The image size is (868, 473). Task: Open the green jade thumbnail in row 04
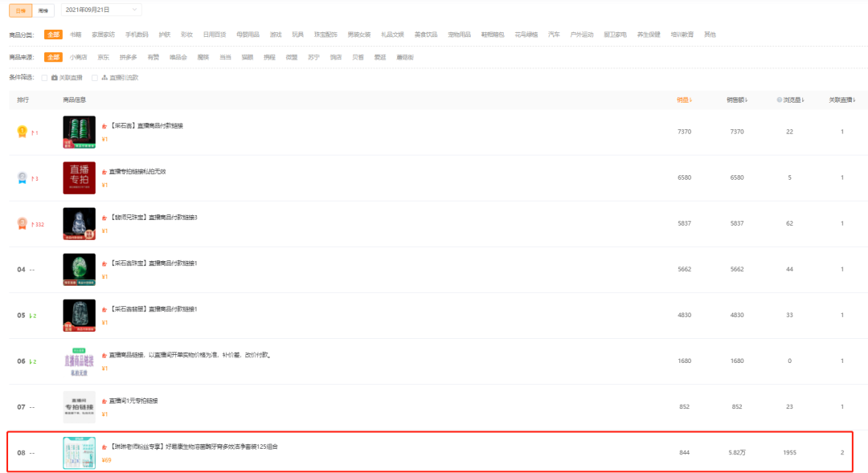coord(79,269)
